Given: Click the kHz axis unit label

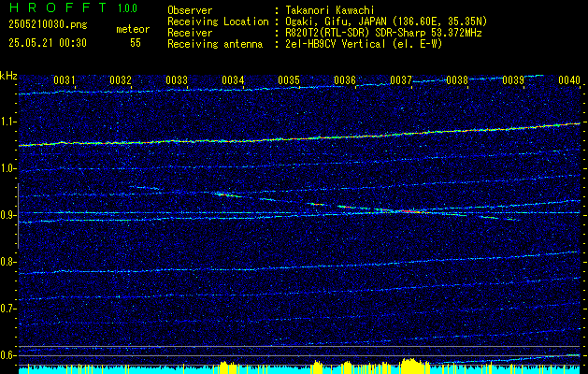Looking at the screenshot, I should coord(8,76).
